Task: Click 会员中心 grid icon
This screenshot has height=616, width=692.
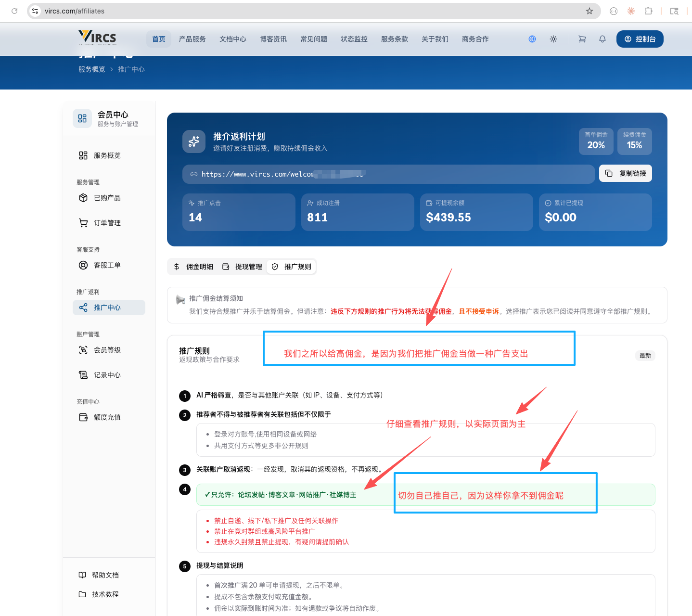Action: [82, 118]
